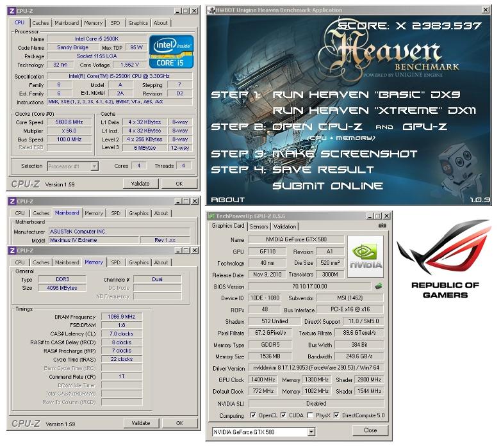
Task: Open SPD tab in top CPU-Z window
Action: click(115, 23)
